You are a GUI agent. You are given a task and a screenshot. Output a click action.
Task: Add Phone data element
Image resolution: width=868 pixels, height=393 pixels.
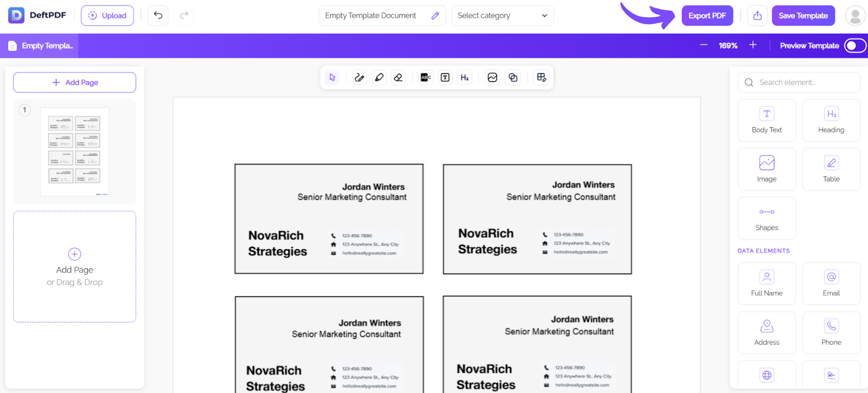pos(831,333)
